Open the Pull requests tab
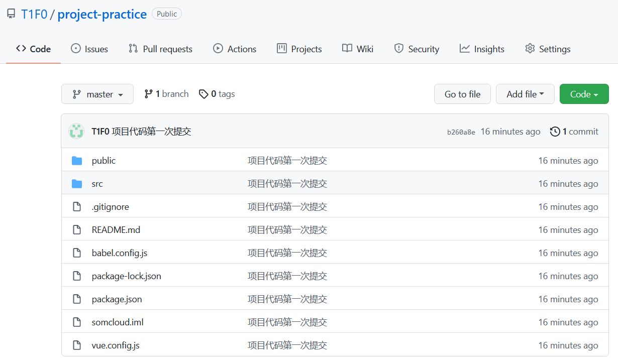This screenshot has height=364, width=618. (160, 49)
